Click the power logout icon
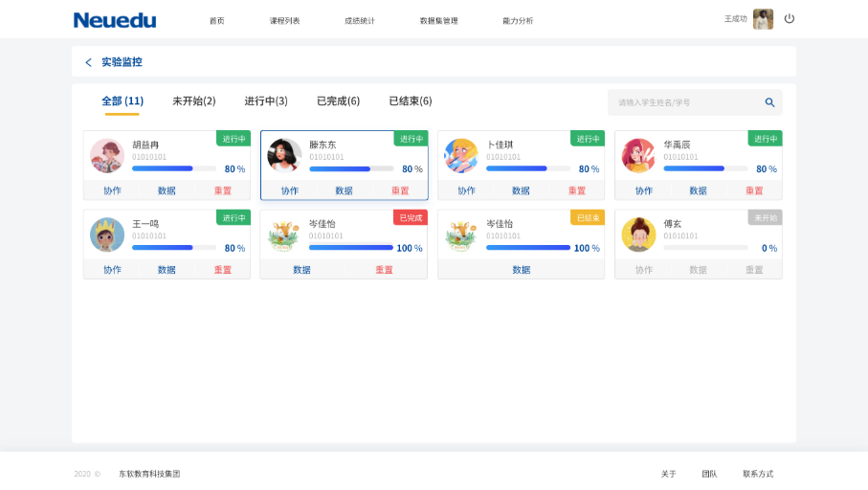This screenshot has height=490, width=868. coord(789,19)
